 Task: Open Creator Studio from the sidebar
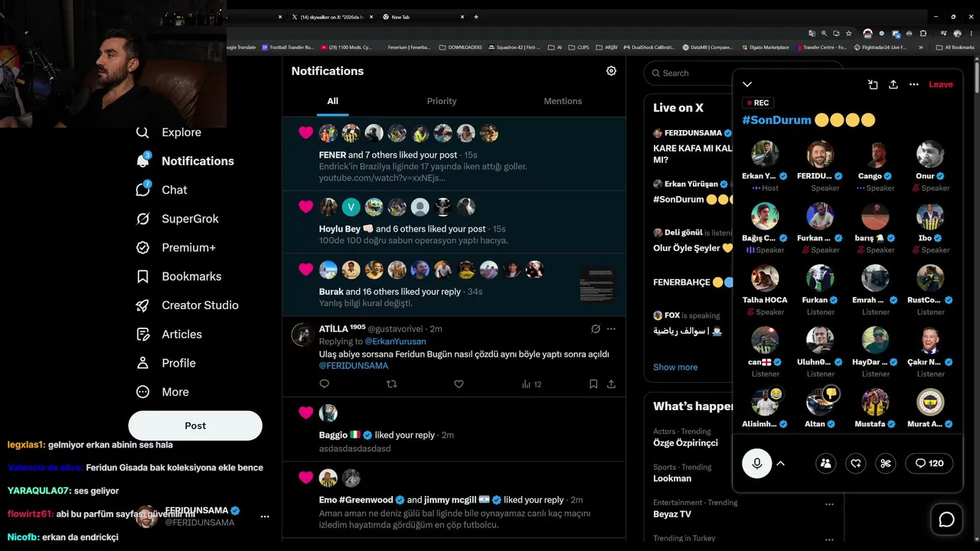187,305
